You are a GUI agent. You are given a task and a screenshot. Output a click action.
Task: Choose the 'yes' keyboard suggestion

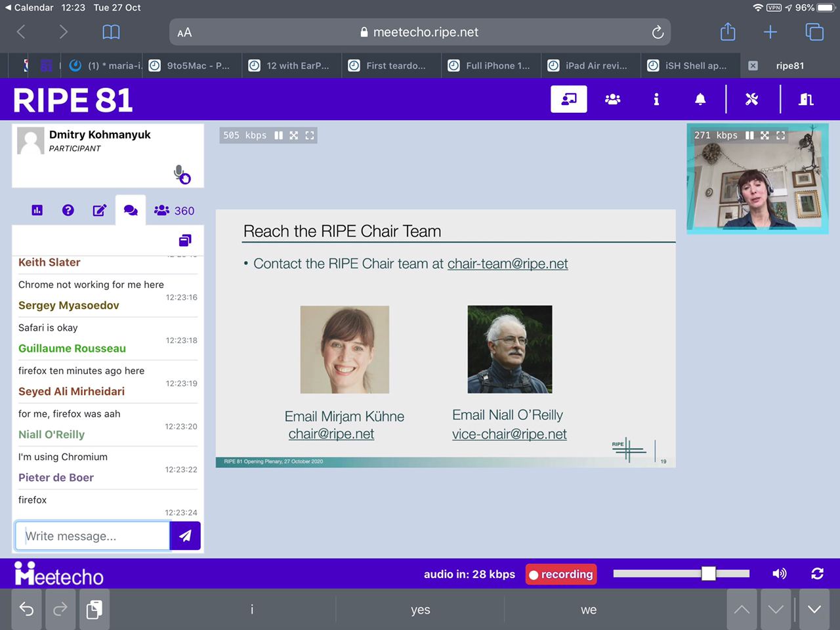click(420, 610)
